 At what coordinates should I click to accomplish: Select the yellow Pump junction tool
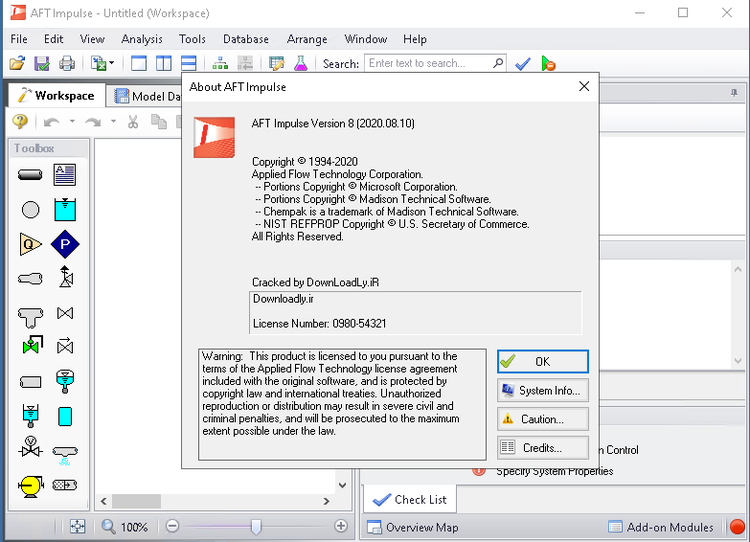tap(30, 485)
